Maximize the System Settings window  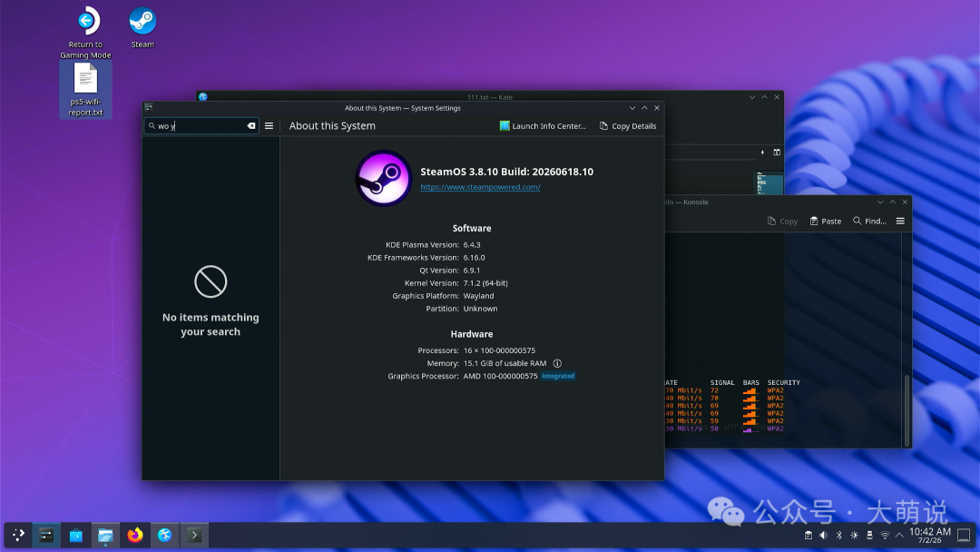644,107
